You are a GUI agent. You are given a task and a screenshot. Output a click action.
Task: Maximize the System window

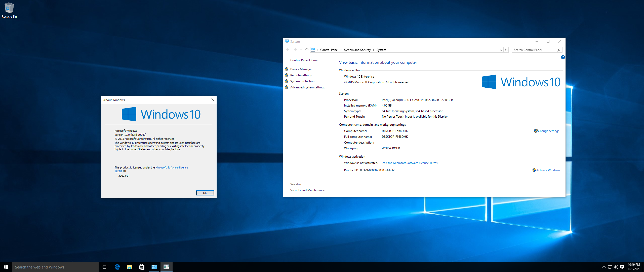coord(548,41)
